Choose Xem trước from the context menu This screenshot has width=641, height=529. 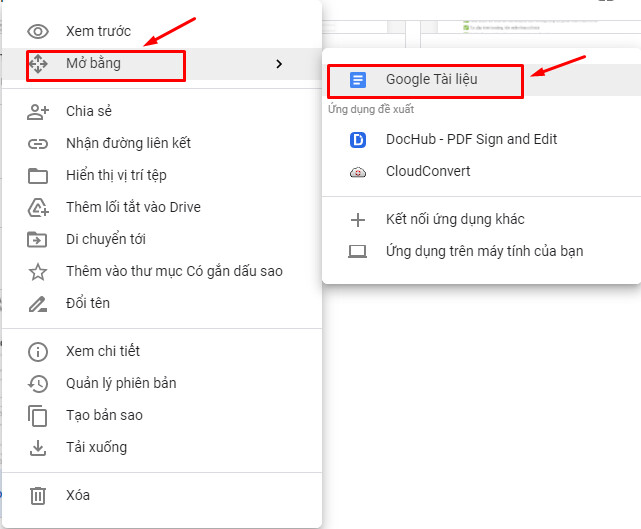[x=162, y=31]
